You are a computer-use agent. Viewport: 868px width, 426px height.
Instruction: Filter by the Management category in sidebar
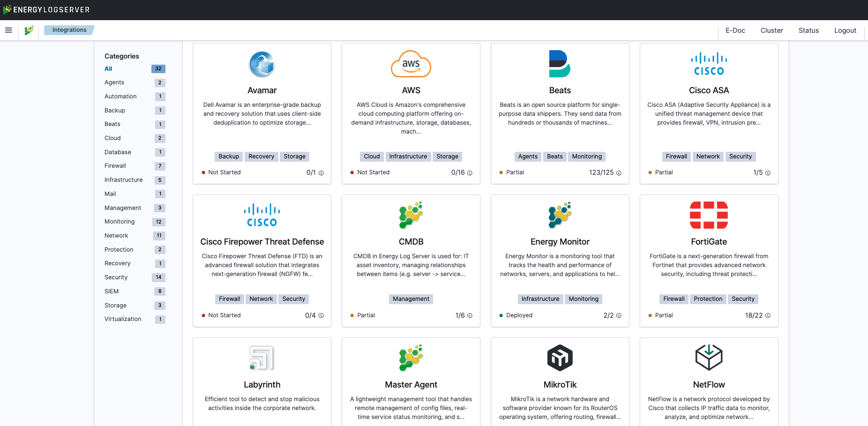point(123,208)
